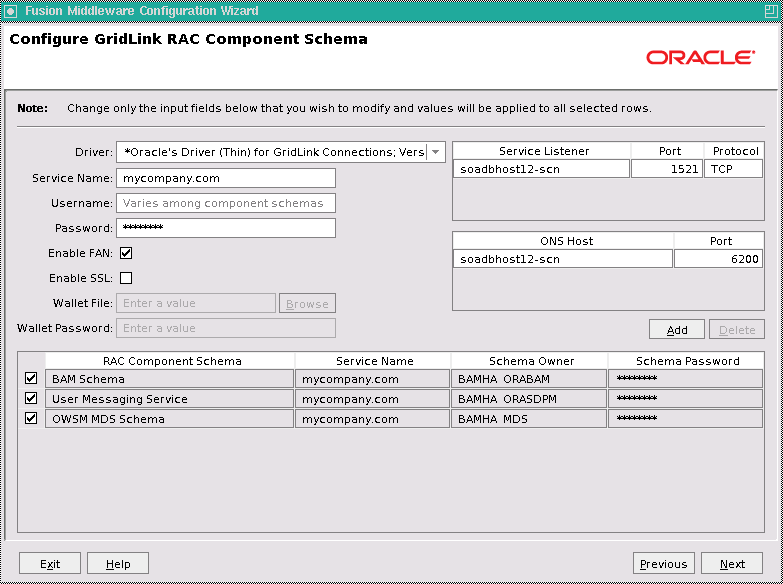The image size is (783, 584).
Task: Return to the Previous page
Action: (x=664, y=564)
